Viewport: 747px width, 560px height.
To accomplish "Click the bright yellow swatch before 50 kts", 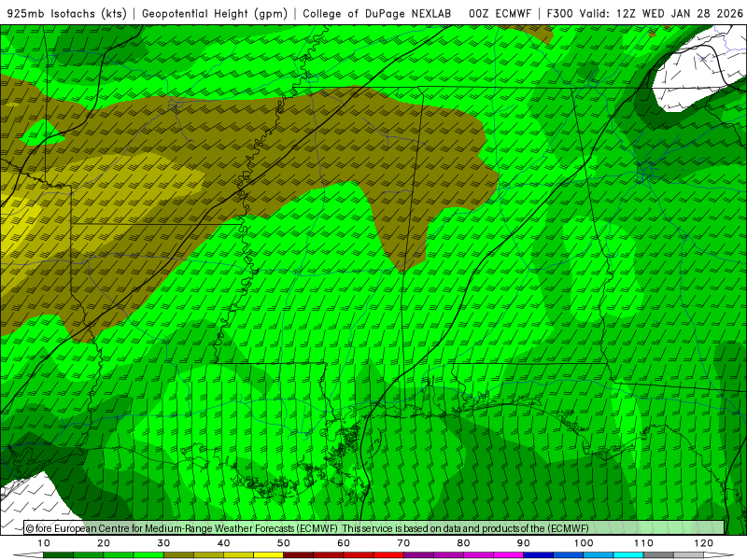I will point(268,555).
